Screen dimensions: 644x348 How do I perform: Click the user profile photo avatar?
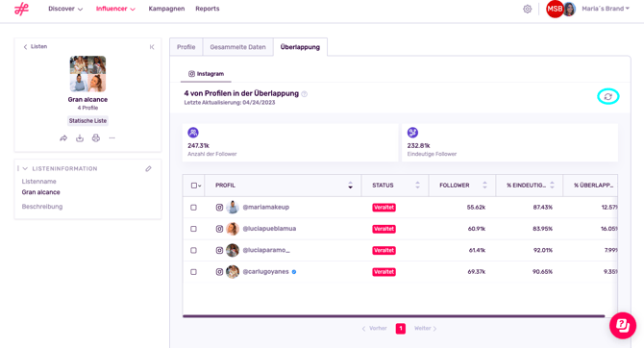569,9
